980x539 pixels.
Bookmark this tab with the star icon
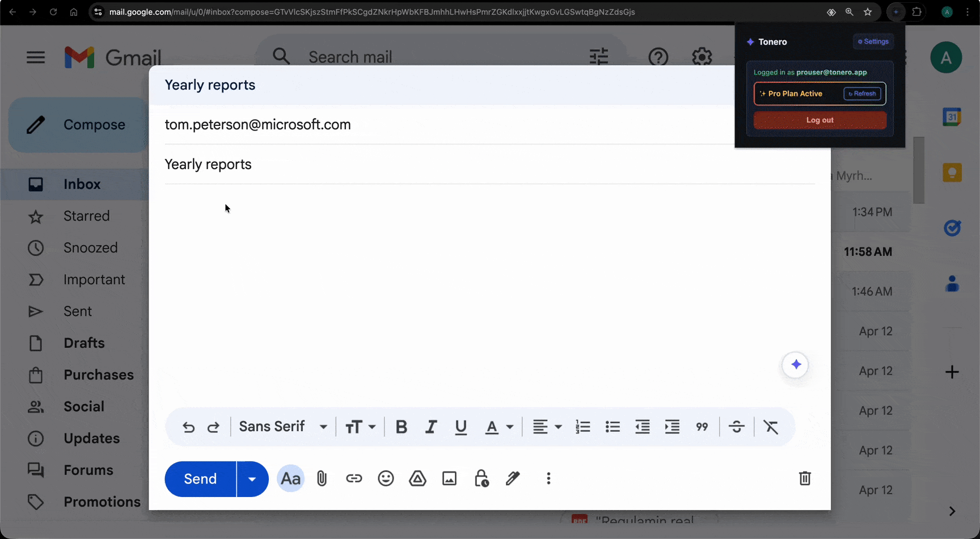[x=868, y=12]
